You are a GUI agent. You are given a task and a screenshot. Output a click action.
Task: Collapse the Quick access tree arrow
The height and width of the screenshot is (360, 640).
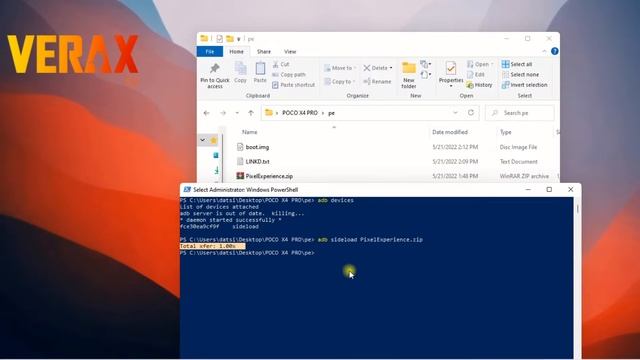pos(202,140)
